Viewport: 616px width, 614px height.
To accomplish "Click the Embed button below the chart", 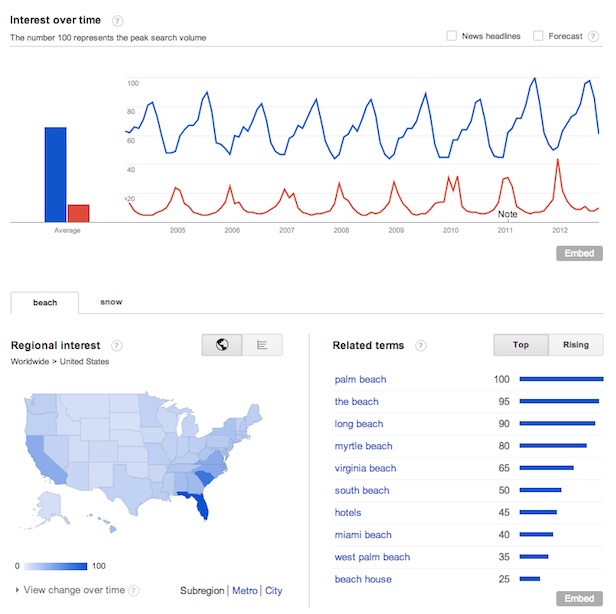I will coord(579,254).
